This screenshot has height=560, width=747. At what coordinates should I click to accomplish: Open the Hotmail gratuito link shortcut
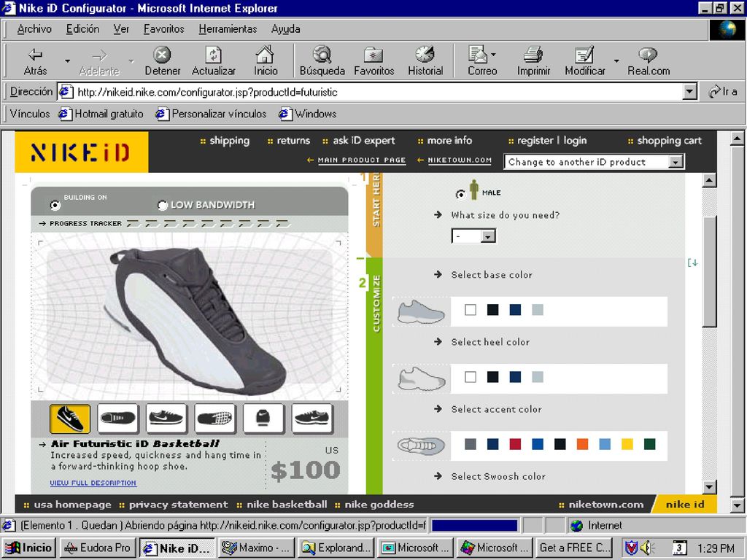pyautogui.click(x=101, y=114)
